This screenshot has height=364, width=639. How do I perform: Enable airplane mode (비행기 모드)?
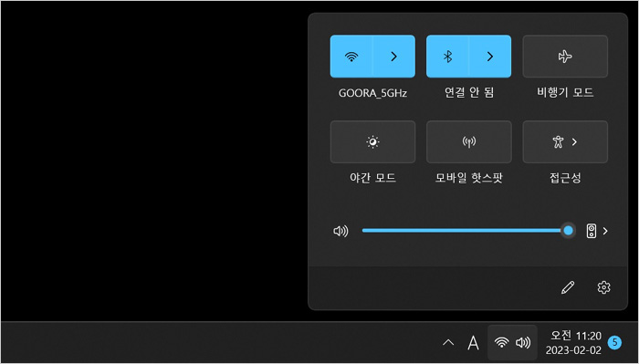[565, 57]
